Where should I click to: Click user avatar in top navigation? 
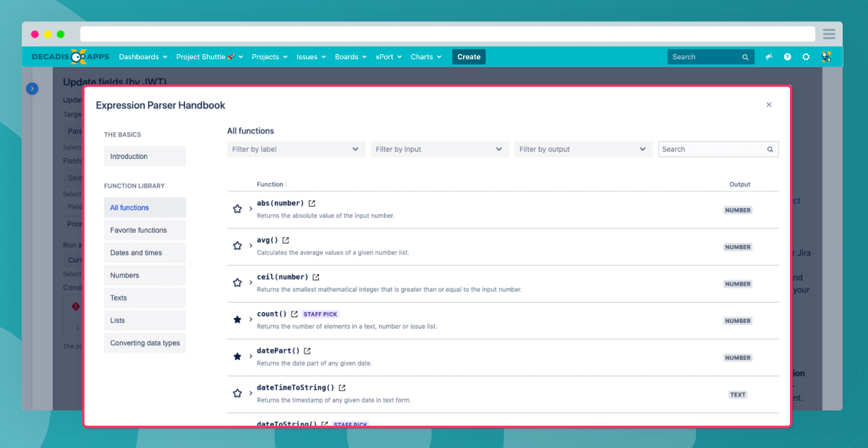(x=825, y=56)
